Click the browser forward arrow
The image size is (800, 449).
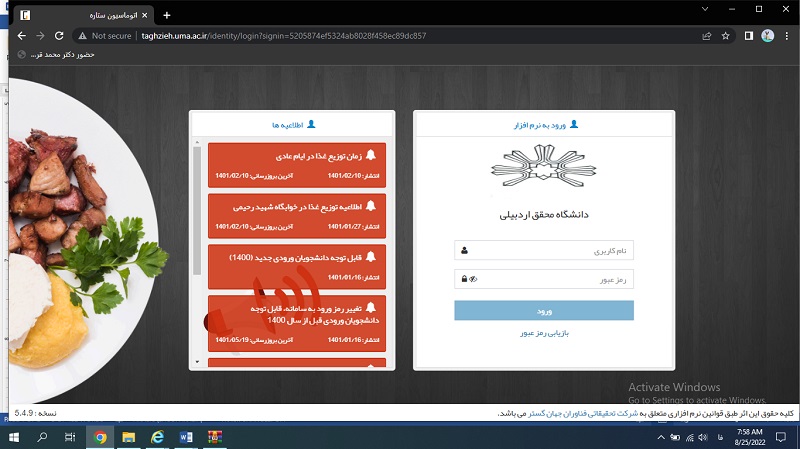pyautogui.click(x=40, y=36)
